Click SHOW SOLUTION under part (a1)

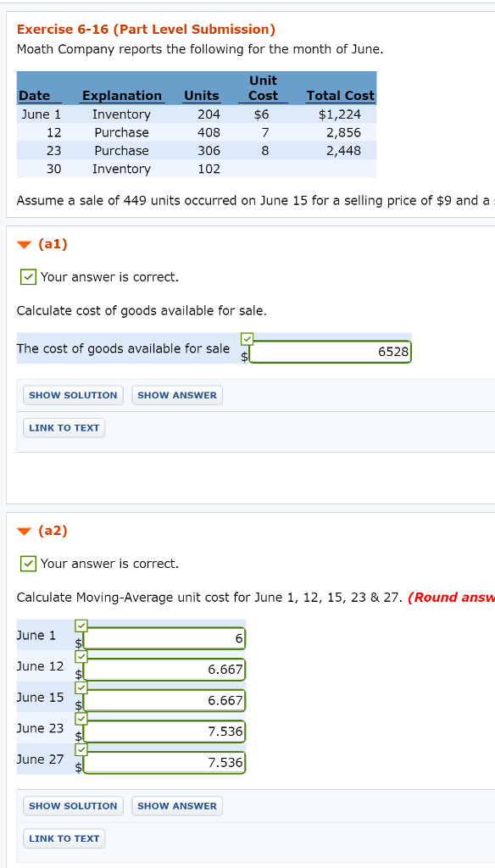(x=72, y=395)
